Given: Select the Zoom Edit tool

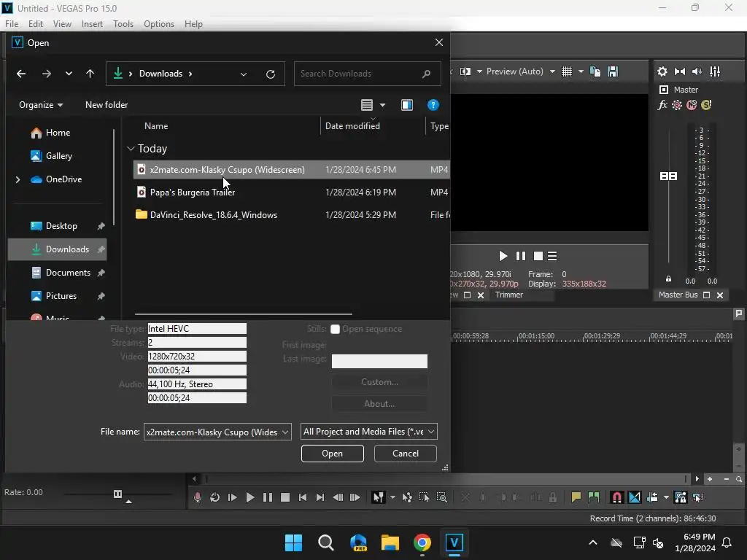Looking at the screenshot, I should tap(441, 497).
